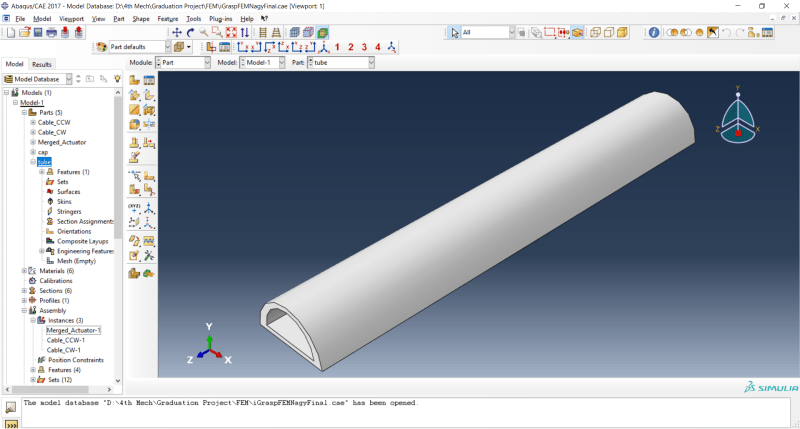Switch to the Results tab
Screen dimensions: 800x429
click(42, 64)
